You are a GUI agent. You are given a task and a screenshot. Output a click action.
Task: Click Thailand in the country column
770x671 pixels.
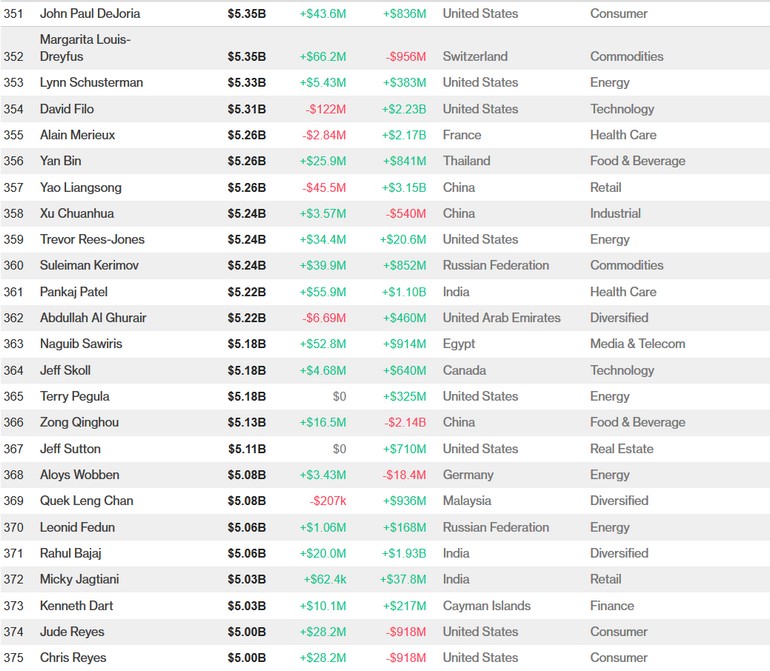pyautogui.click(x=466, y=161)
